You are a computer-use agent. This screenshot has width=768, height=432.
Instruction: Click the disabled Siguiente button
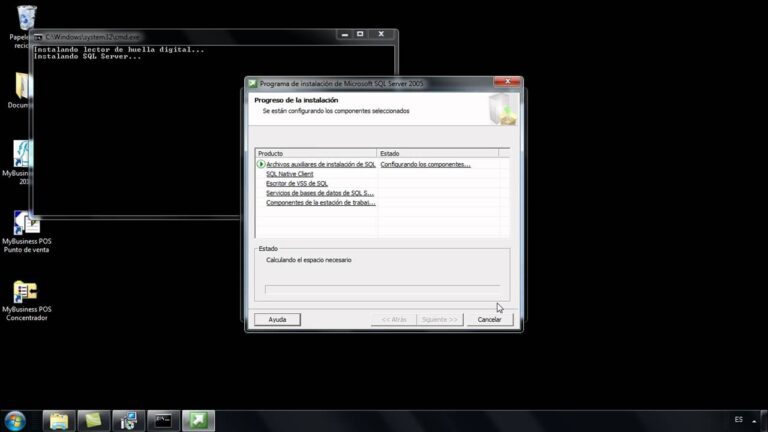pos(440,319)
